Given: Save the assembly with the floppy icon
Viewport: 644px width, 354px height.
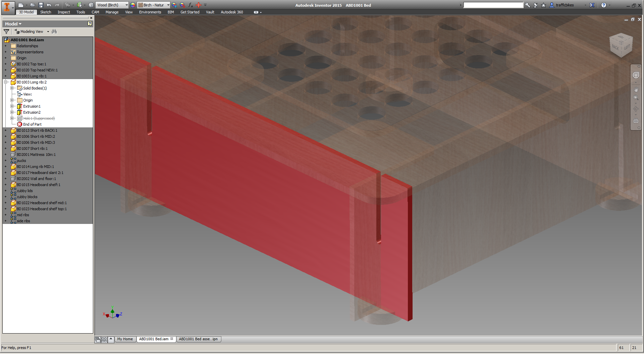Looking at the screenshot, I should click(41, 5).
